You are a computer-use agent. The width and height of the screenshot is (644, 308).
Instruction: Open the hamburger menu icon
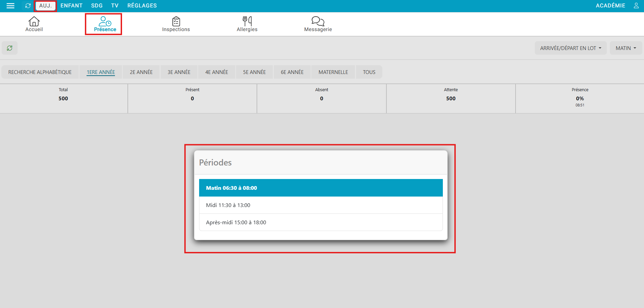(x=10, y=6)
